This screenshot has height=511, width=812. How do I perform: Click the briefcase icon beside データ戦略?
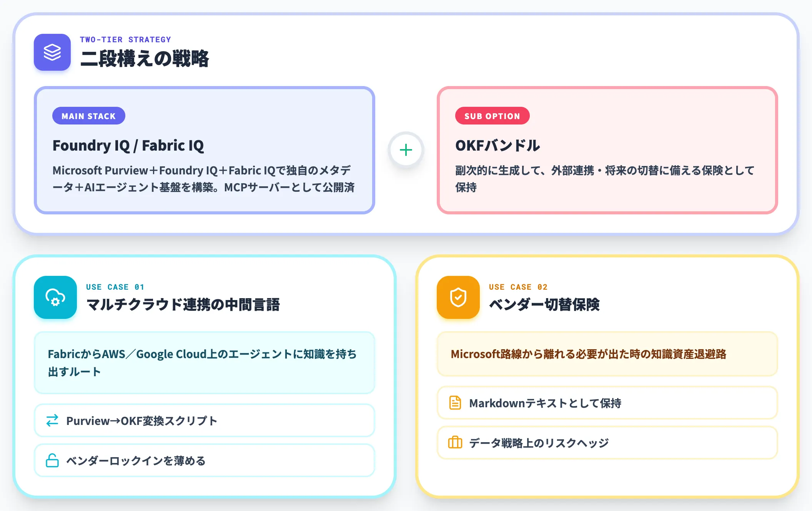point(455,443)
